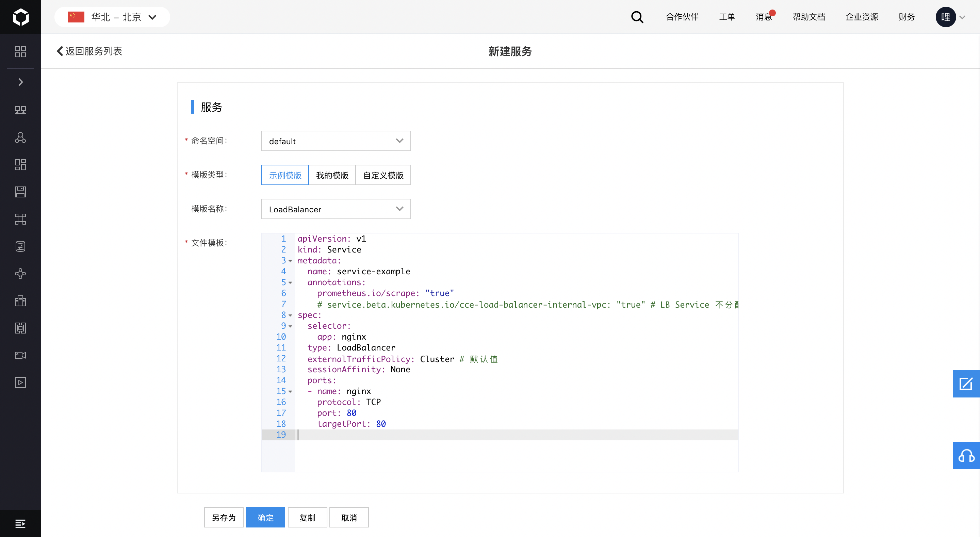The height and width of the screenshot is (537, 980).
Task: Click 'sessionAffinity: None' line in editor
Action: (x=359, y=370)
